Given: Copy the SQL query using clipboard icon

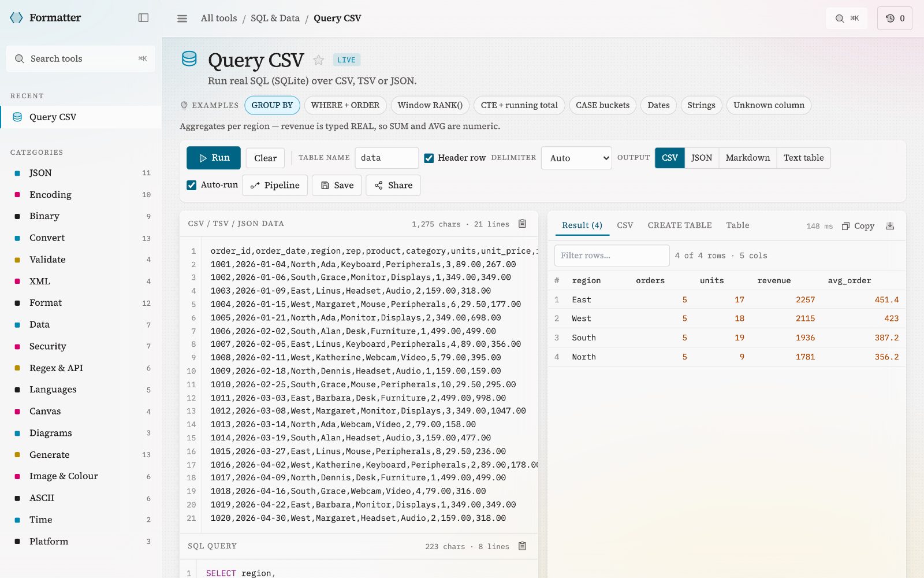Looking at the screenshot, I should [522, 546].
